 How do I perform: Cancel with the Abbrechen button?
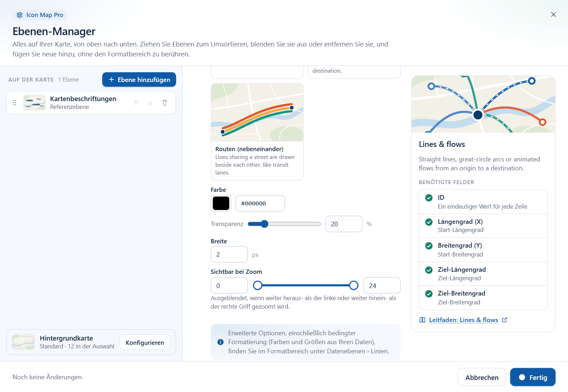tap(482, 377)
